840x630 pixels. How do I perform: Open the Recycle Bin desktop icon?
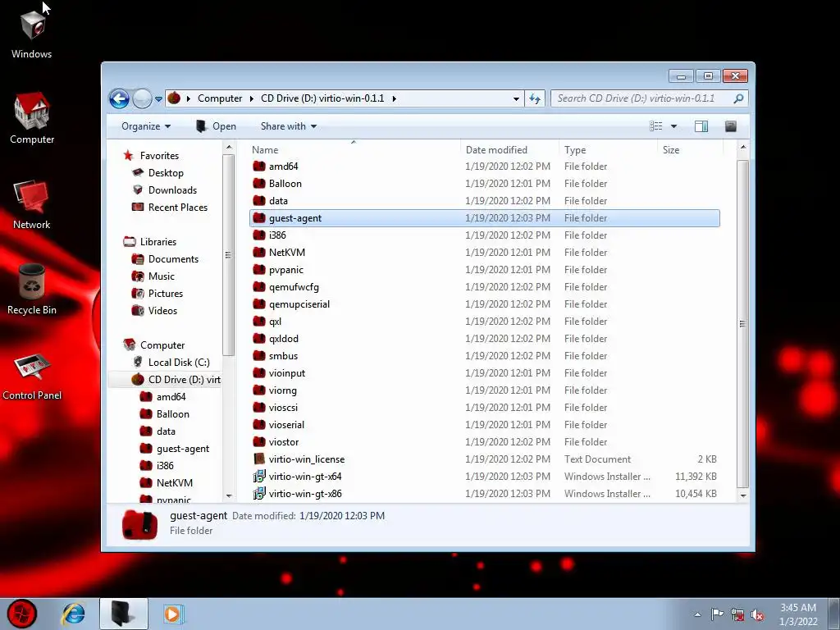point(32,290)
